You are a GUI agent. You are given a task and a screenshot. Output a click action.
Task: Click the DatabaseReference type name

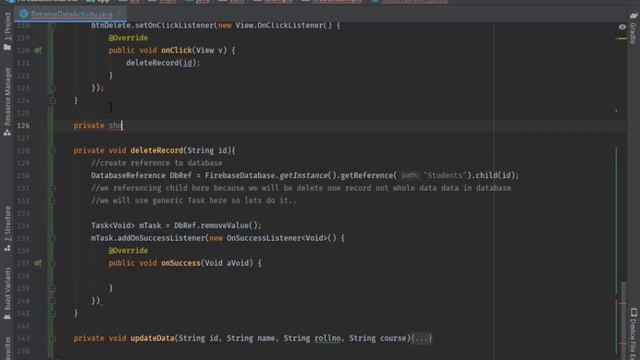click(128, 176)
